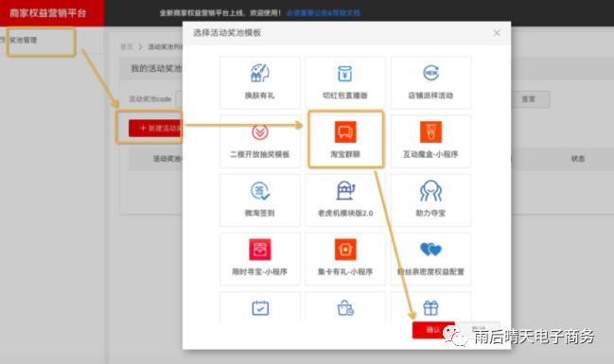Close the 选择活动奖池模板 dialog
The image size is (614, 364).
497,33
